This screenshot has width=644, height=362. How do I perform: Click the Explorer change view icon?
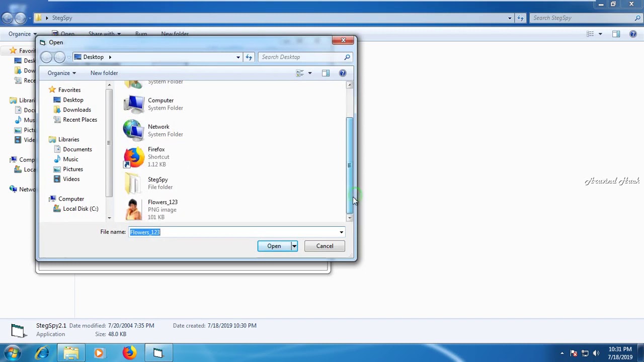(590, 34)
